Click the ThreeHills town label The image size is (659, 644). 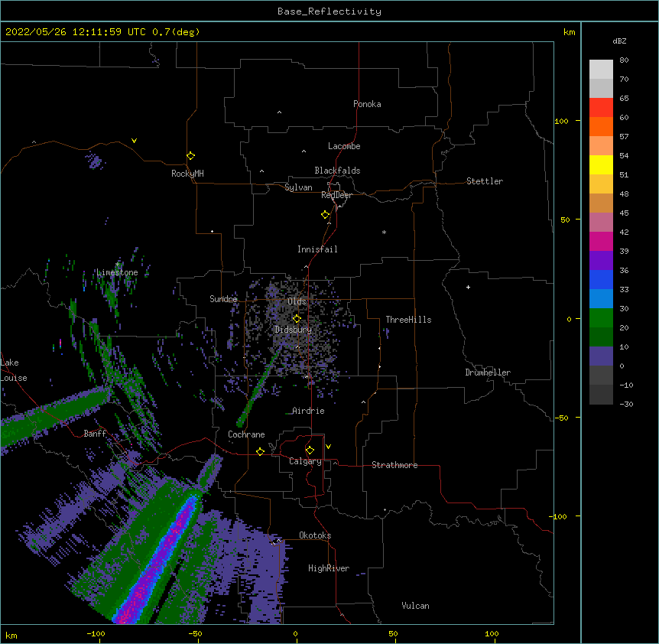(408, 320)
